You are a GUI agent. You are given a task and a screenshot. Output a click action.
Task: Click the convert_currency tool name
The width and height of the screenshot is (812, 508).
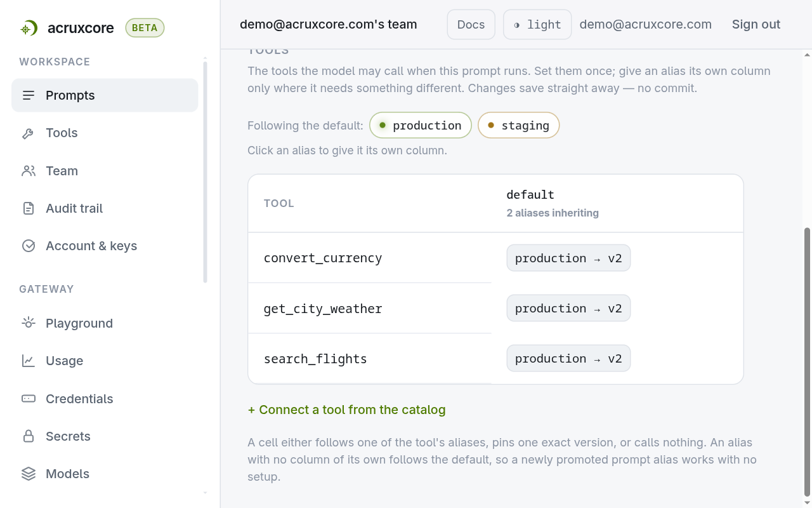(323, 258)
